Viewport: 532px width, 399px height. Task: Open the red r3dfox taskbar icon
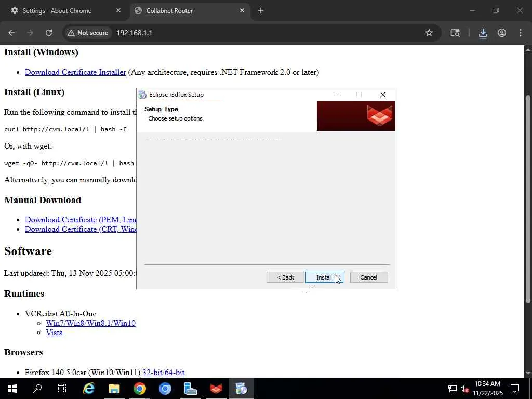point(216,389)
